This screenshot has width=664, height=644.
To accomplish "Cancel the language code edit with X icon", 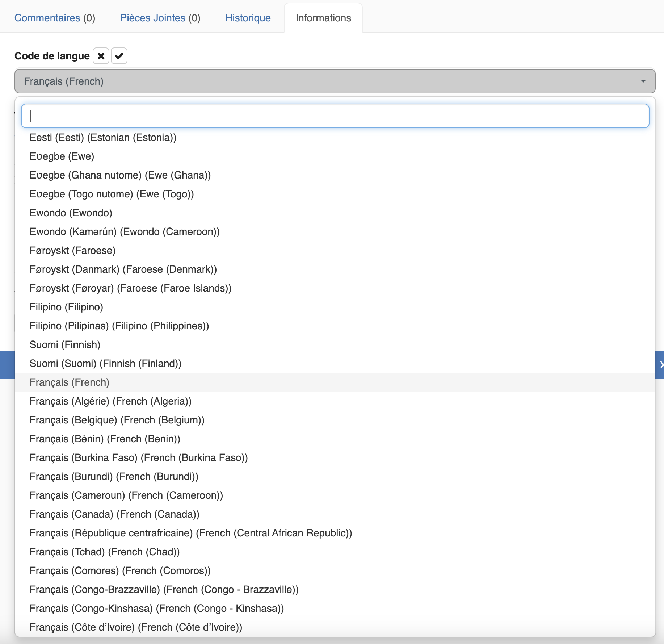I will [101, 56].
